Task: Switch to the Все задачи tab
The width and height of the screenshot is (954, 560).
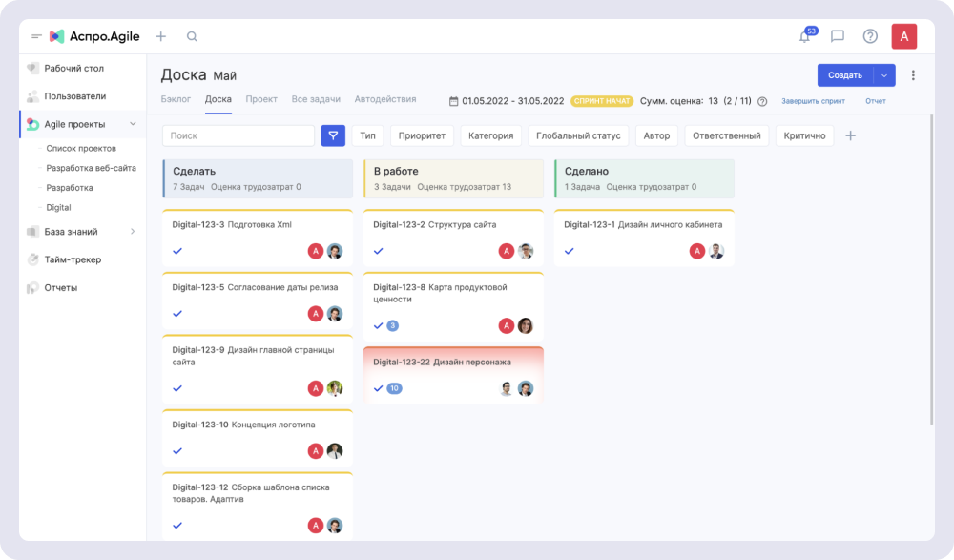Action: [316, 99]
